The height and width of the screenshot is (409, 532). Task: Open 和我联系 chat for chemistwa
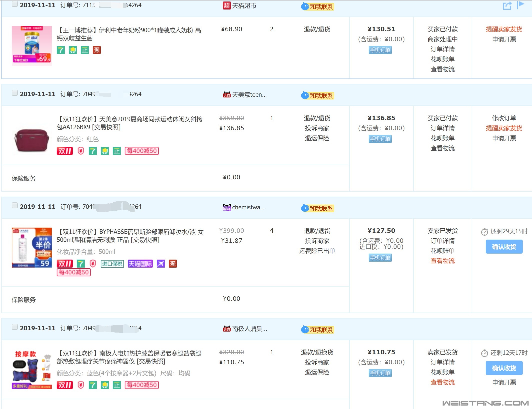318,208
